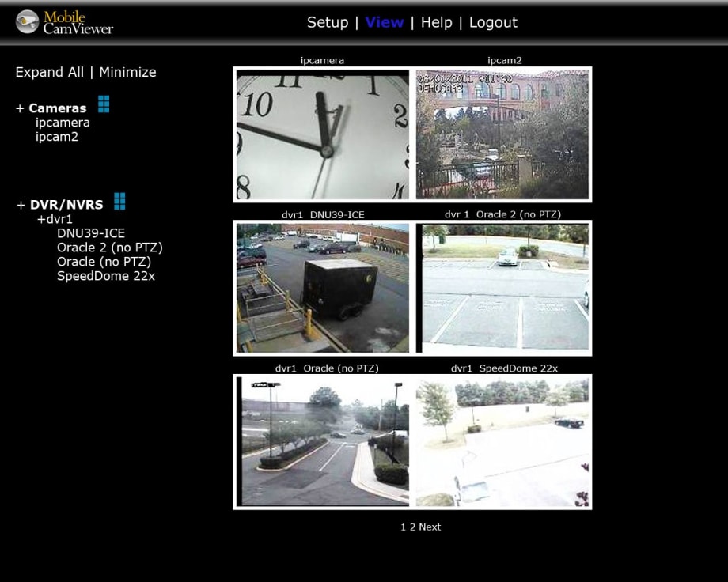Switch to the View tab
The height and width of the screenshot is (582, 728).
point(385,22)
